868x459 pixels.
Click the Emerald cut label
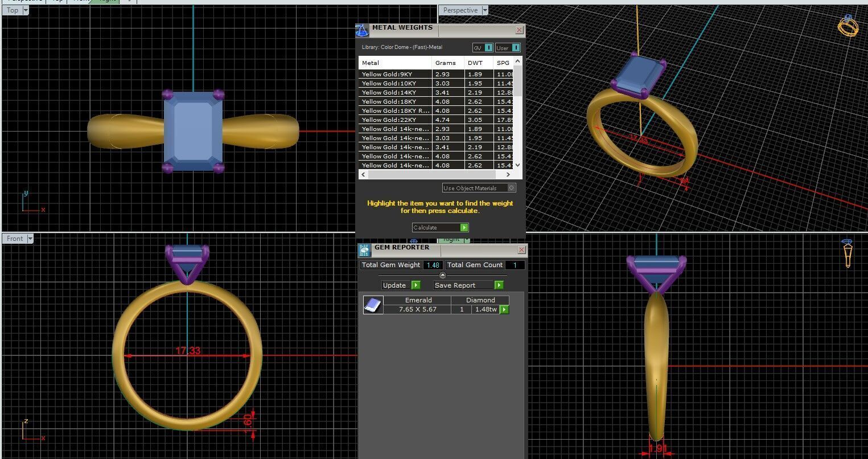click(x=418, y=300)
